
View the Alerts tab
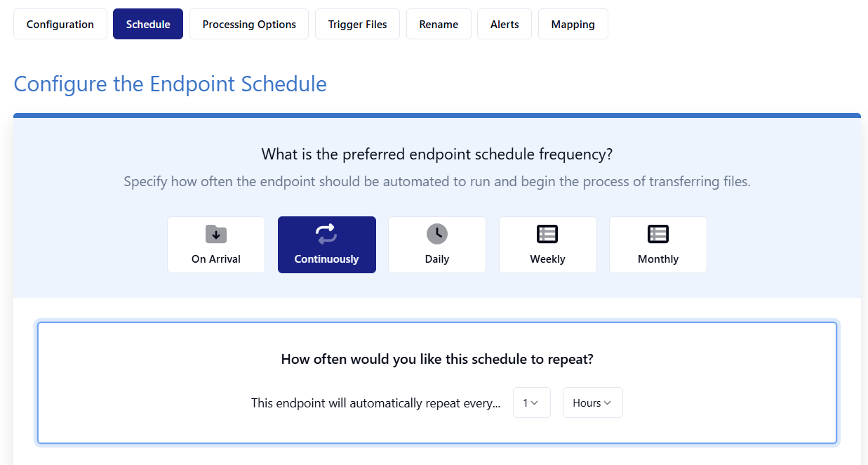point(505,24)
